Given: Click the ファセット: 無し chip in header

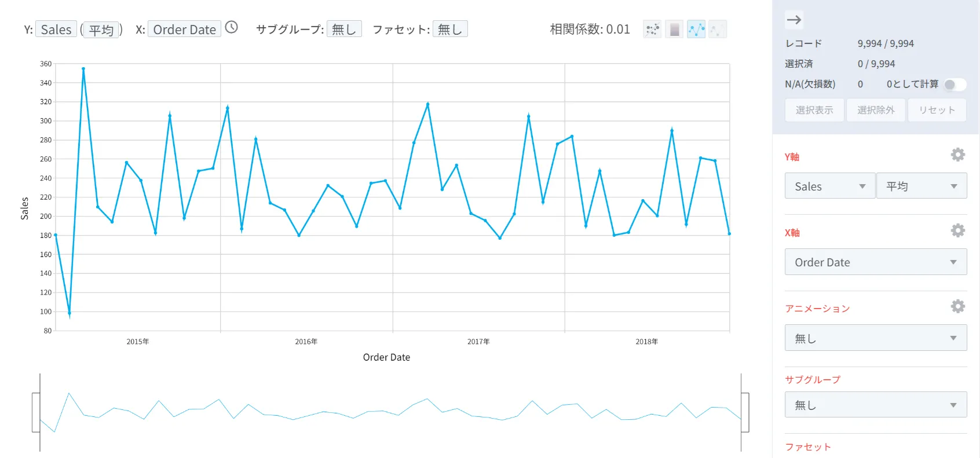Looking at the screenshot, I should click(x=450, y=29).
